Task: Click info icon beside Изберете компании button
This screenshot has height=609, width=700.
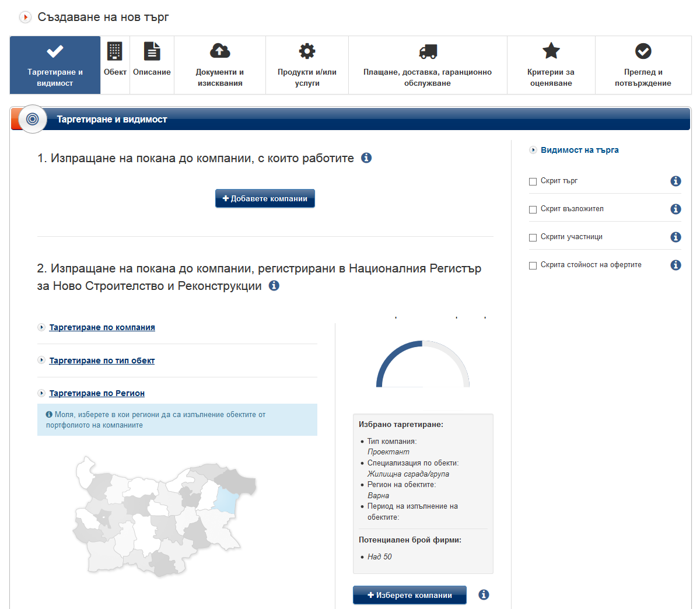Action: coord(484,595)
